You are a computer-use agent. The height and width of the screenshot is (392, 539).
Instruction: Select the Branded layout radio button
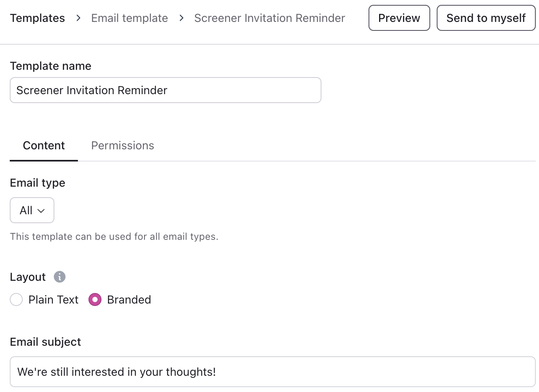95,299
